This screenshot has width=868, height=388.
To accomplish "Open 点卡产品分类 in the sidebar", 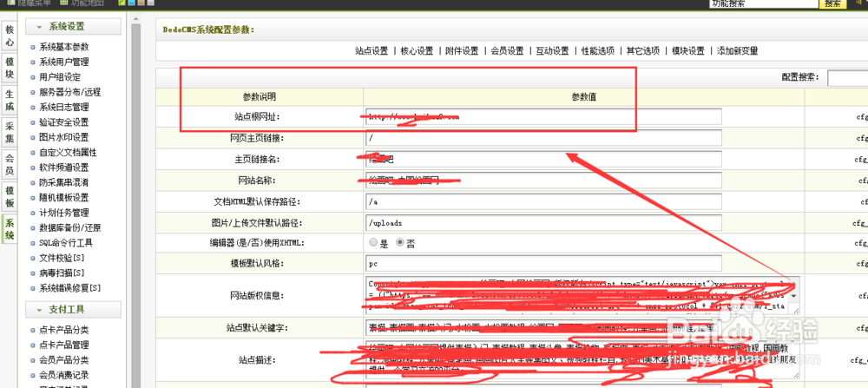I will 63,330.
